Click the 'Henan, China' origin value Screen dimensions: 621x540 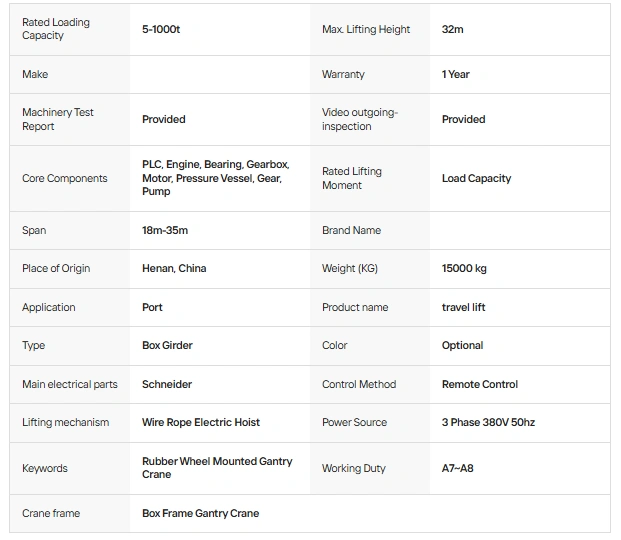coord(174,268)
